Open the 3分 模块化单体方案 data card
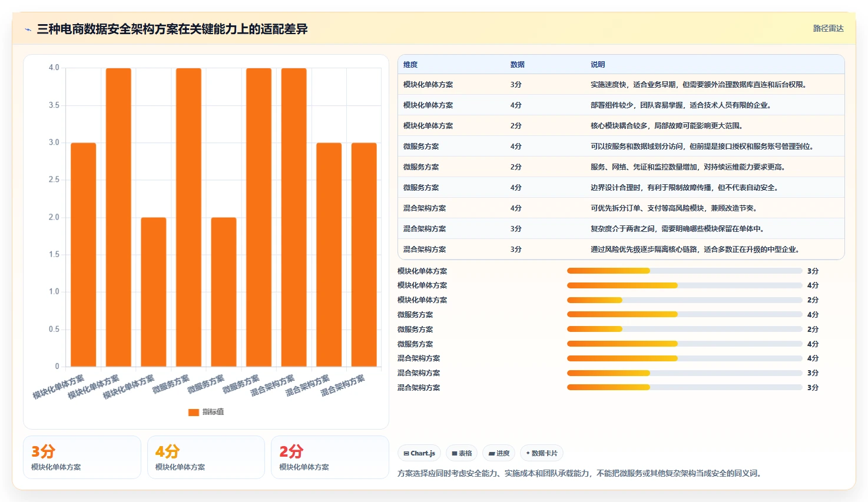This screenshot has width=868, height=502. click(82, 457)
